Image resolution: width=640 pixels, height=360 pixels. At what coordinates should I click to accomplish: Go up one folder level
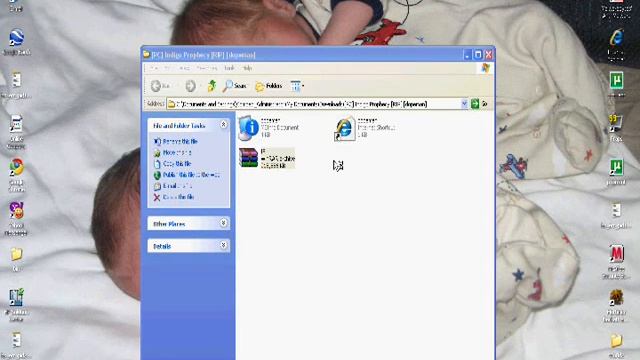(211, 86)
